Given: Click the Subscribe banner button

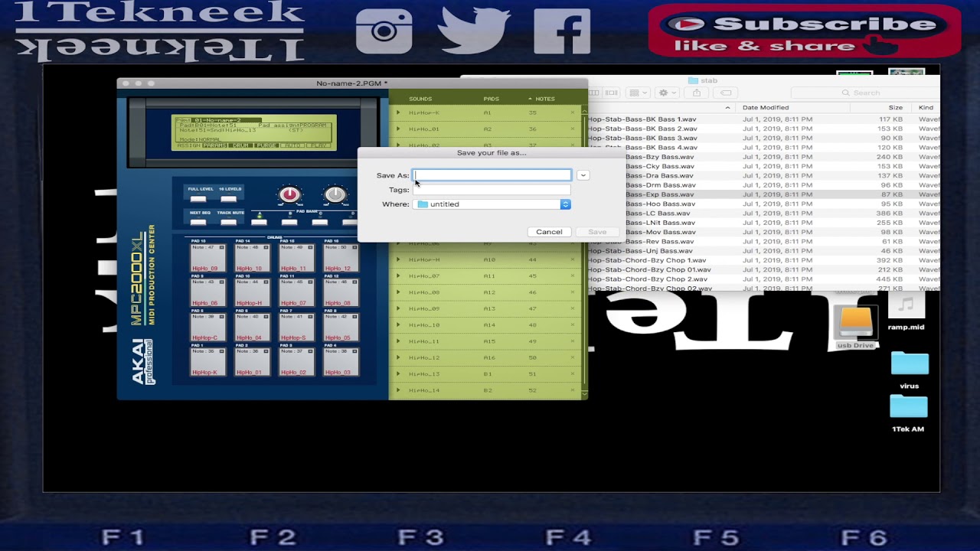Looking at the screenshot, I should 804,31.
